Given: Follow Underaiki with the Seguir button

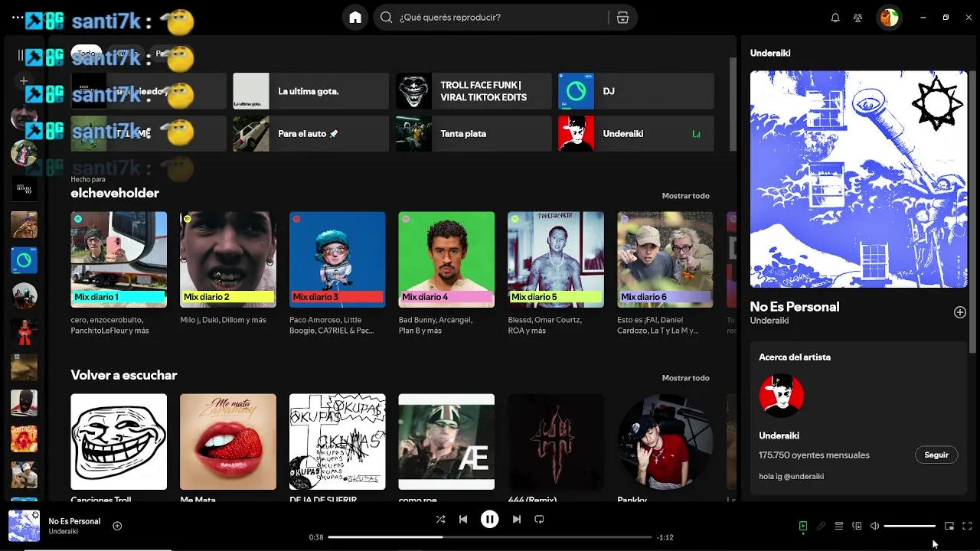Looking at the screenshot, I should coord(936,455).
